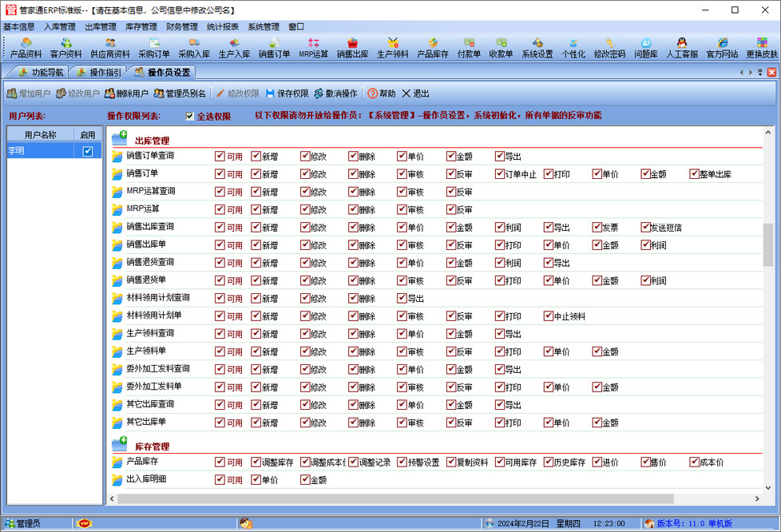781x532 pixels.
Task: Click the 修改密码 toolbar icon
Action: [x=609, y=48]
